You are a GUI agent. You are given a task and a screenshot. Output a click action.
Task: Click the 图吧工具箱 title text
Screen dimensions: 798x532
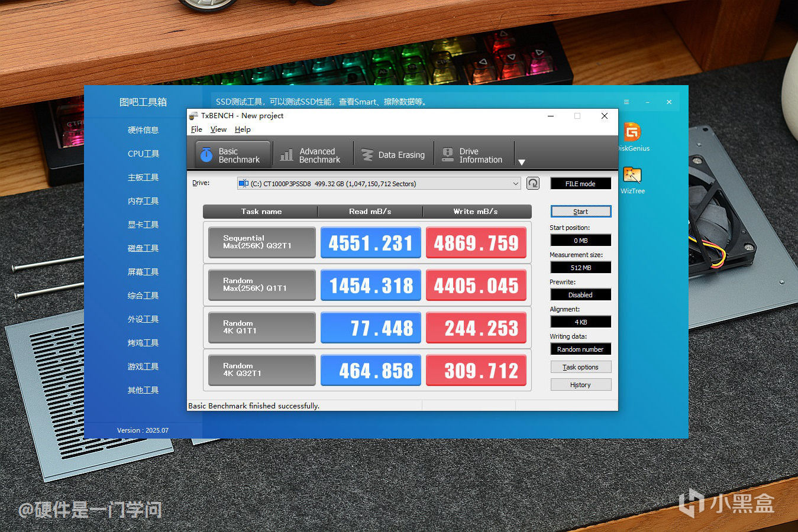pyautogui.click(x=143, y=102)
